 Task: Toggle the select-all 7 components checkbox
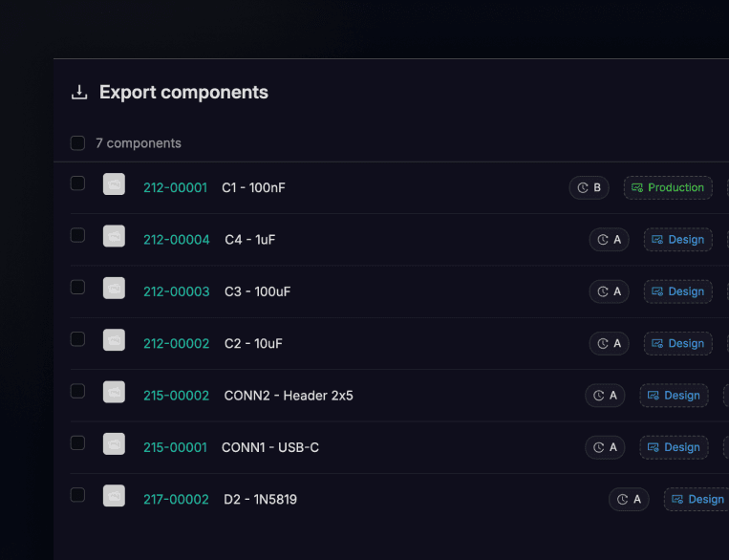(77, 143)
